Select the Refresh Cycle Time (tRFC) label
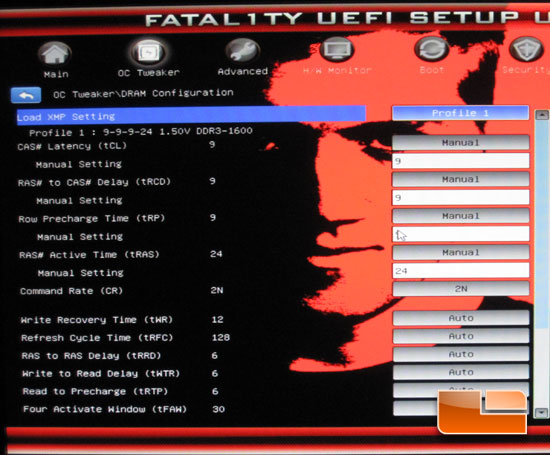The height and width of the screenshot is (455, 550). pos(97,338)
